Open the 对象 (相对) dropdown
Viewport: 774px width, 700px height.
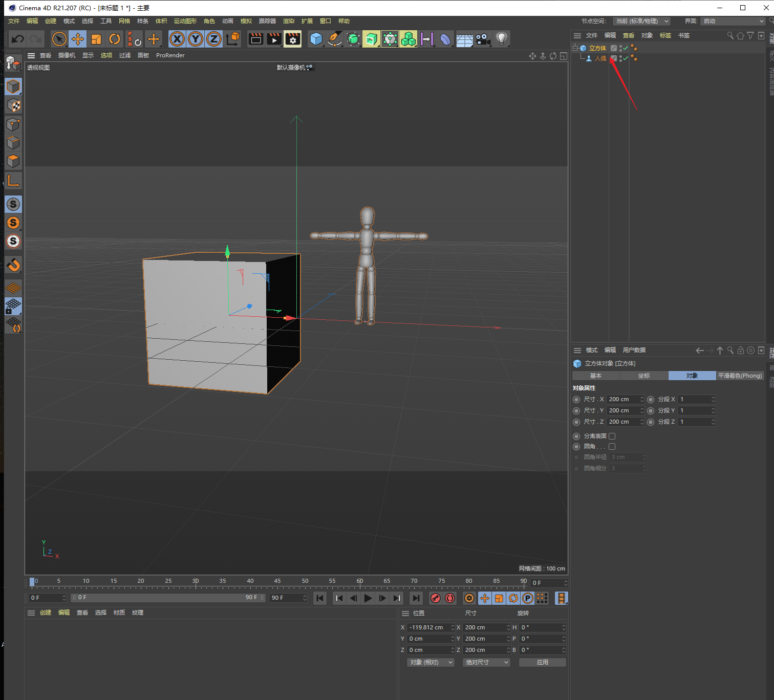point(431,662)
